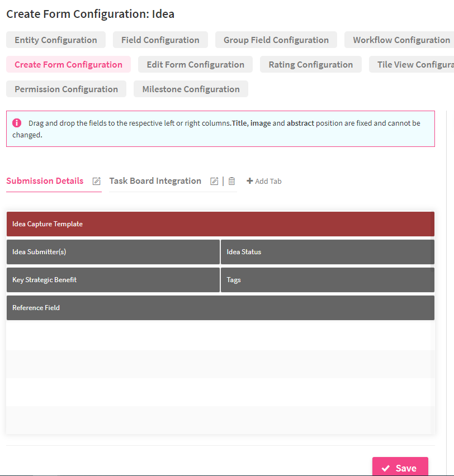Switch to Milestone Configuration
The image size is (454, 476).
point(191,89)
